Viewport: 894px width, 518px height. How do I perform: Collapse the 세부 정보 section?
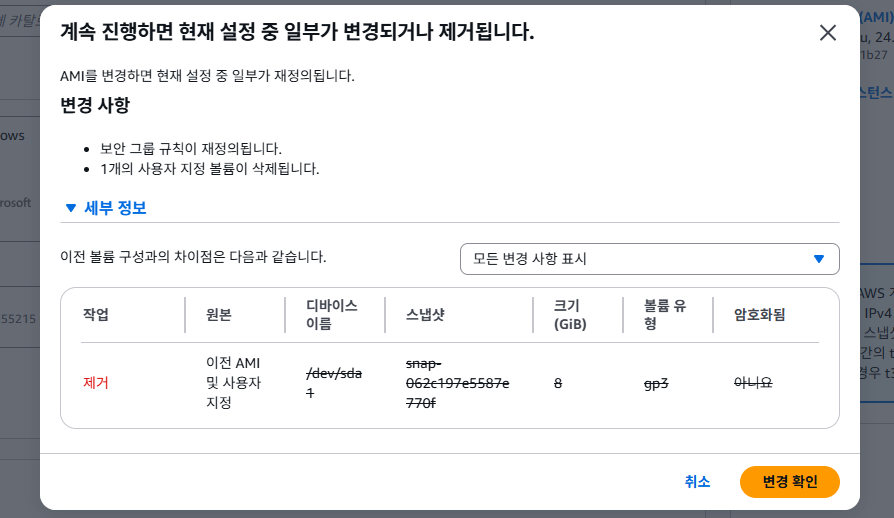click(105, 208)
